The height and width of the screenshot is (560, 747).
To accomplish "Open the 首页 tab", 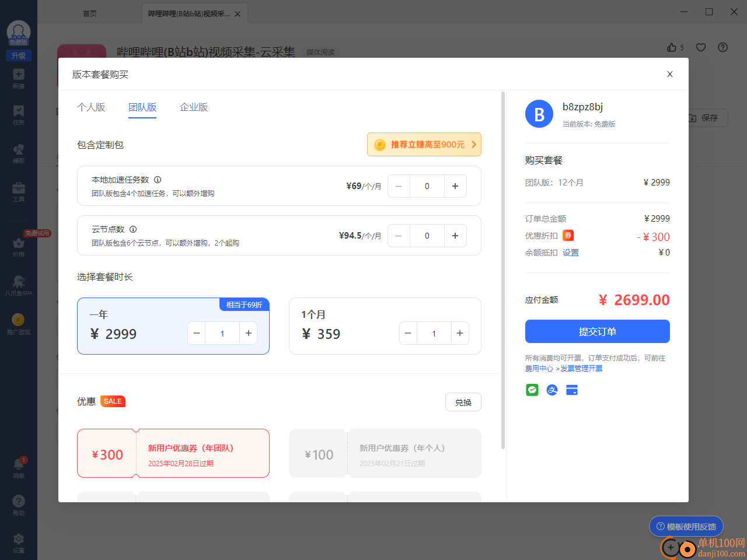I will click(x=90, y=13).
